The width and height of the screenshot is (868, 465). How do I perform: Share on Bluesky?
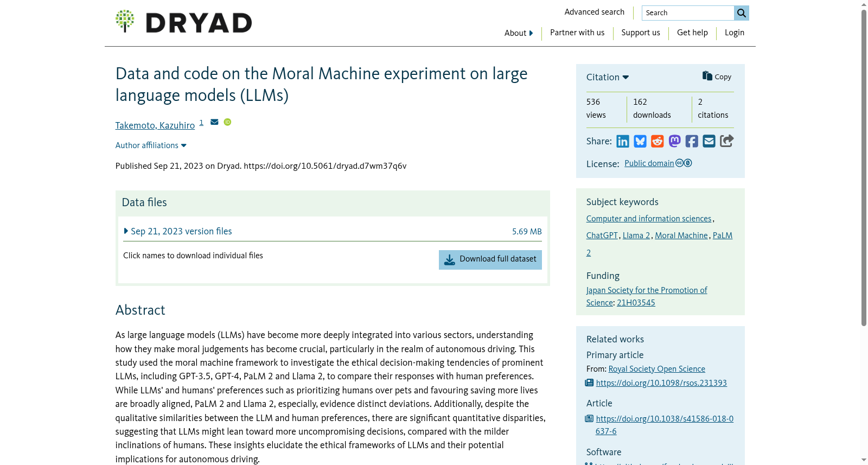(640, 142)
